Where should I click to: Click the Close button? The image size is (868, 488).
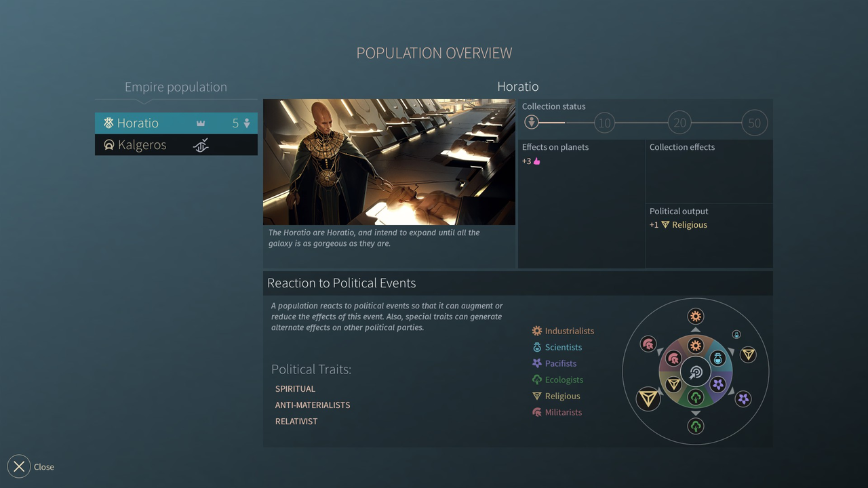[19, 466]
